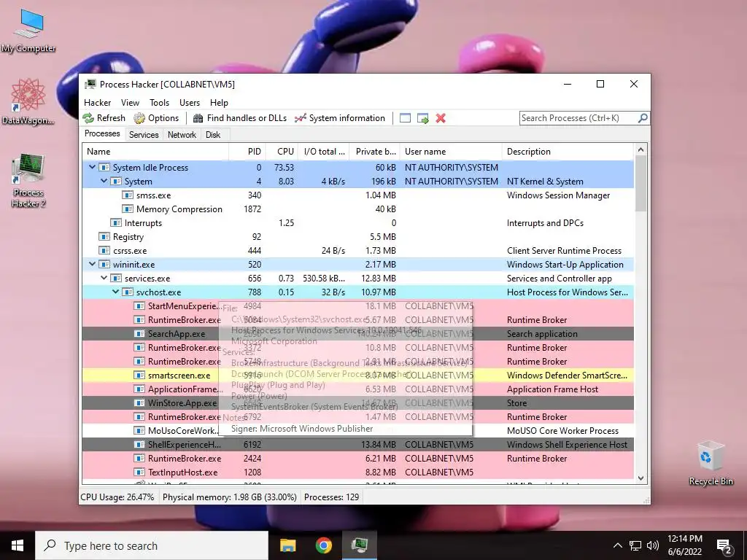Screen dimensions: 747x560
Task: Collapse the svchost.exe 788 node
Action: click(115, 292)
